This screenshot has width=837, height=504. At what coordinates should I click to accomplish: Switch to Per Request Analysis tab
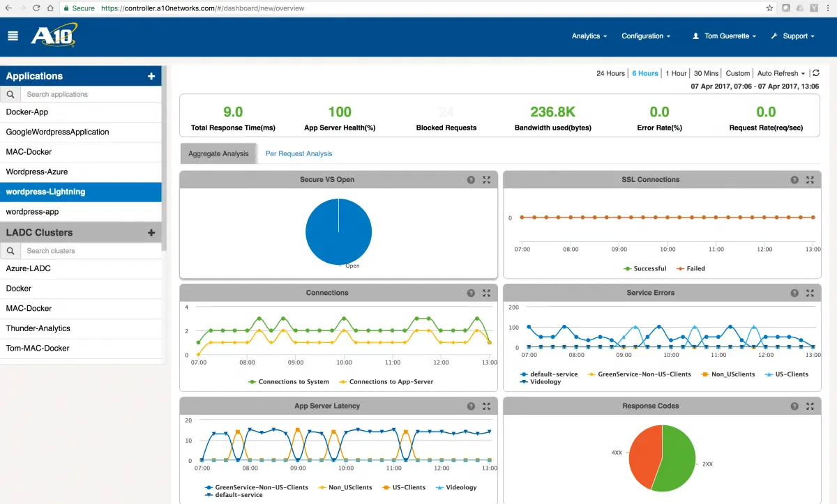pyautogui.click(x=299, y=153)
